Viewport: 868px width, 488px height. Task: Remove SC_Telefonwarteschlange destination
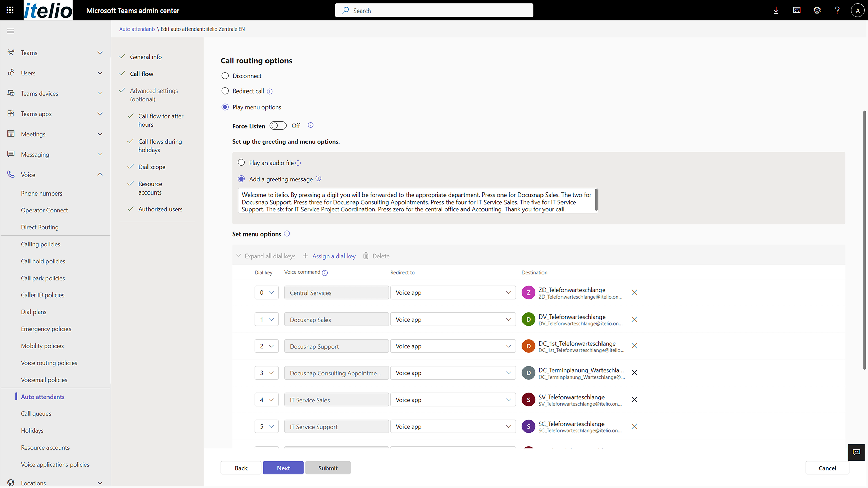[634, 426]
